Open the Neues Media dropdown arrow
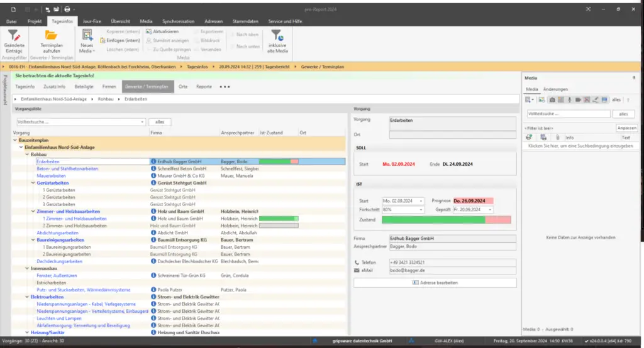The width and height of the screenshot is (644, 348). pos(94,52)
